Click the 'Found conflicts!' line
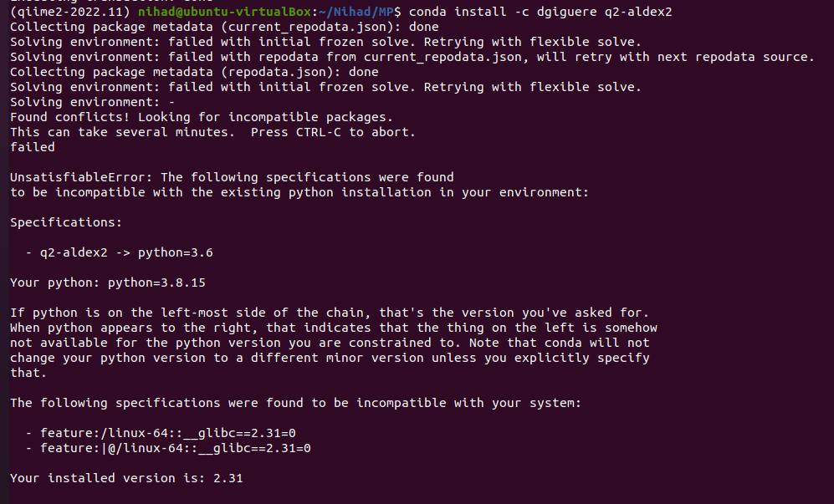The width and height of the screenshot is (834, 504). pos(201,117)
